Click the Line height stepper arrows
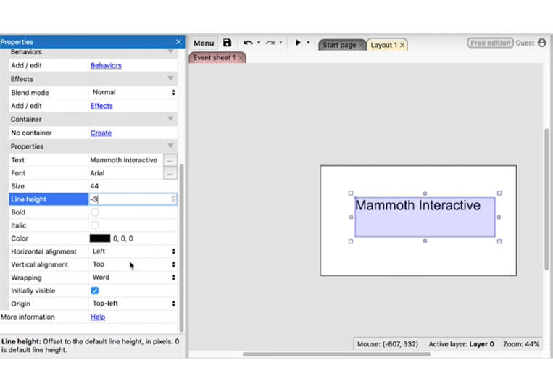553x392 pixels. click(x=173, y=199)
